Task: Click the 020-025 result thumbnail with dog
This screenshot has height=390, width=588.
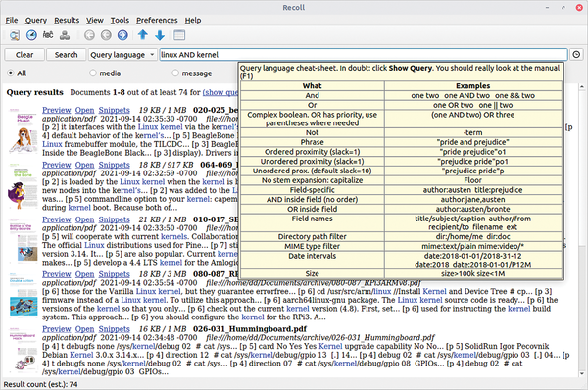Action: [x=24, y=131]
